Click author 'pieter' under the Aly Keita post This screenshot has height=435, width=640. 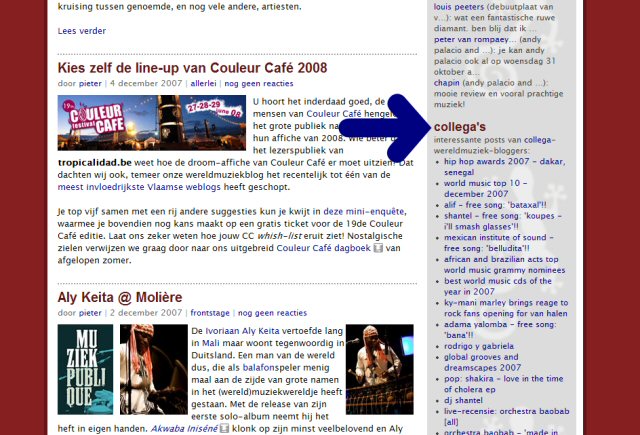pos(90,313)
